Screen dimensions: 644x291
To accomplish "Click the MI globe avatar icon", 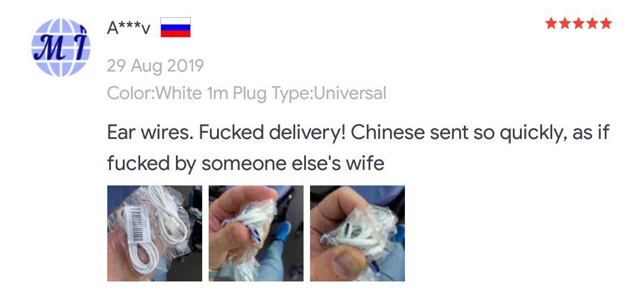I will pyautogui.click(x=61, y=47).
